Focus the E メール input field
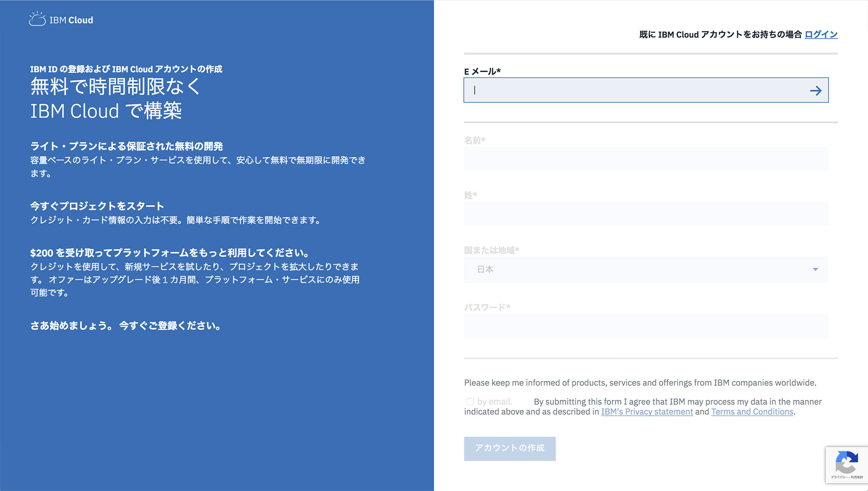868x491 pixels. point(636,90)
